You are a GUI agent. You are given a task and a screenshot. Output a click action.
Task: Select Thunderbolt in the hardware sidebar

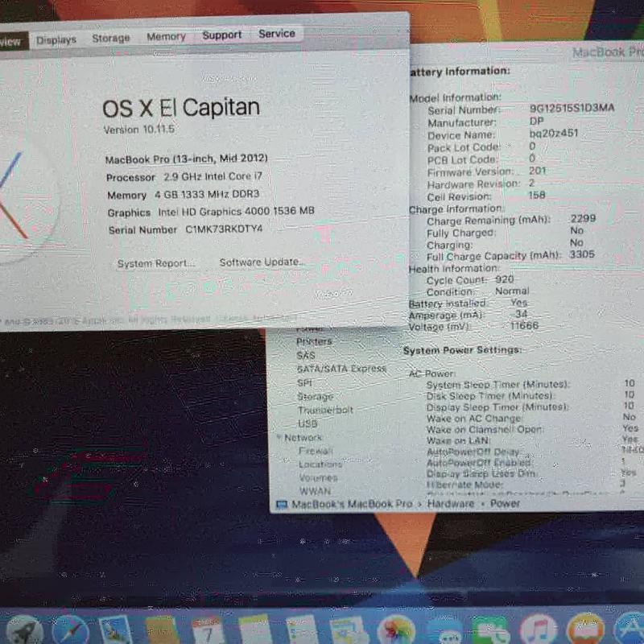[325, 410]
